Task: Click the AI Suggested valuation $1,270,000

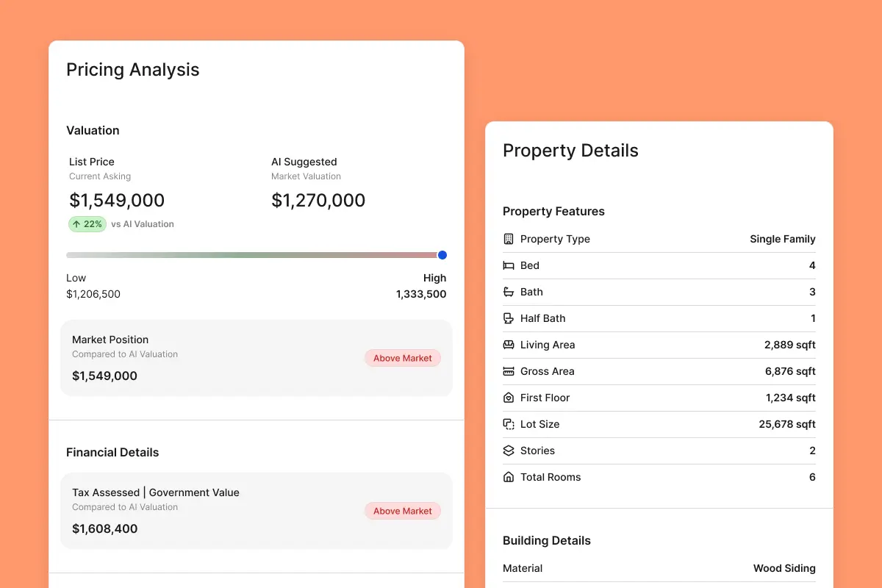Action: pyautogui.click(x=318, y=200)
